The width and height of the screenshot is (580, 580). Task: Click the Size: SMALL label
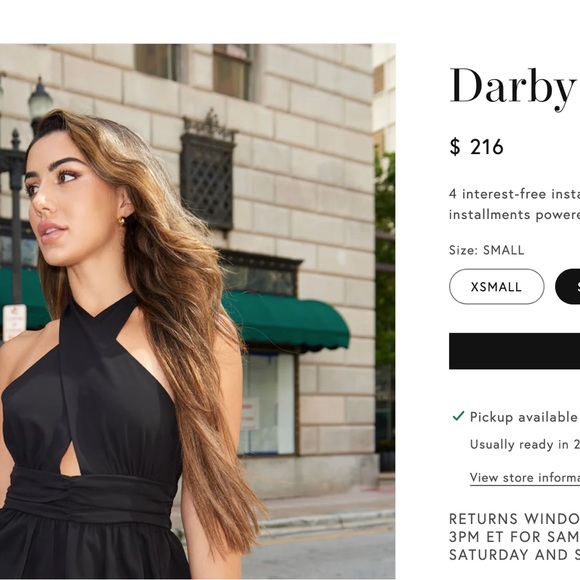coord(486,250)
